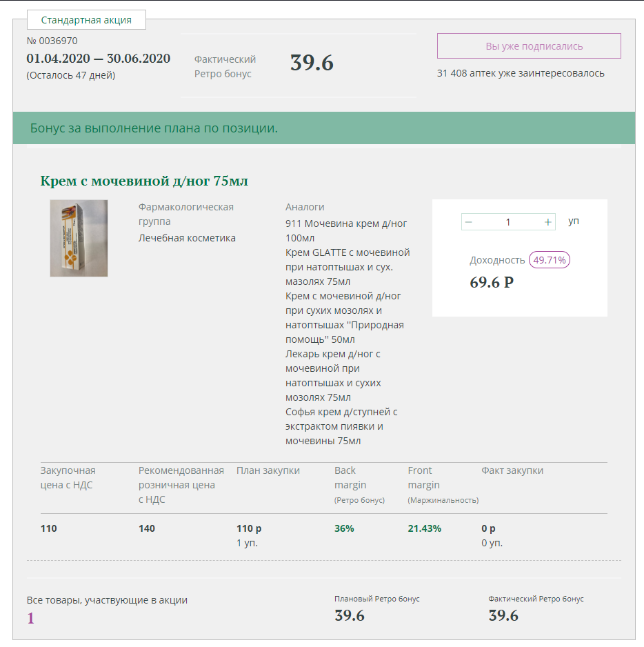Click the promotion date range 01.04.2020 — 30.06.2020
The image size is (644, 647).
click(98, 58)
